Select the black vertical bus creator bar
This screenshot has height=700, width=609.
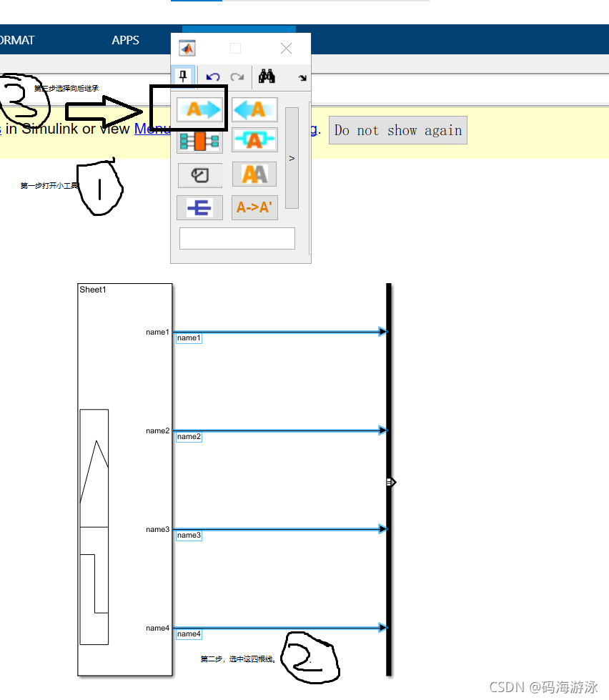[389, 480]
